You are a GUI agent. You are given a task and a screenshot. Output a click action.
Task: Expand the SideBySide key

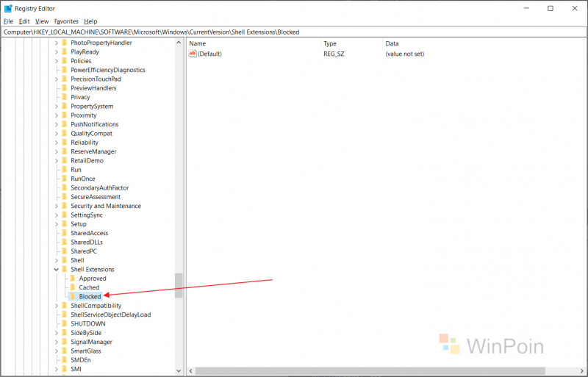(57, 333)
